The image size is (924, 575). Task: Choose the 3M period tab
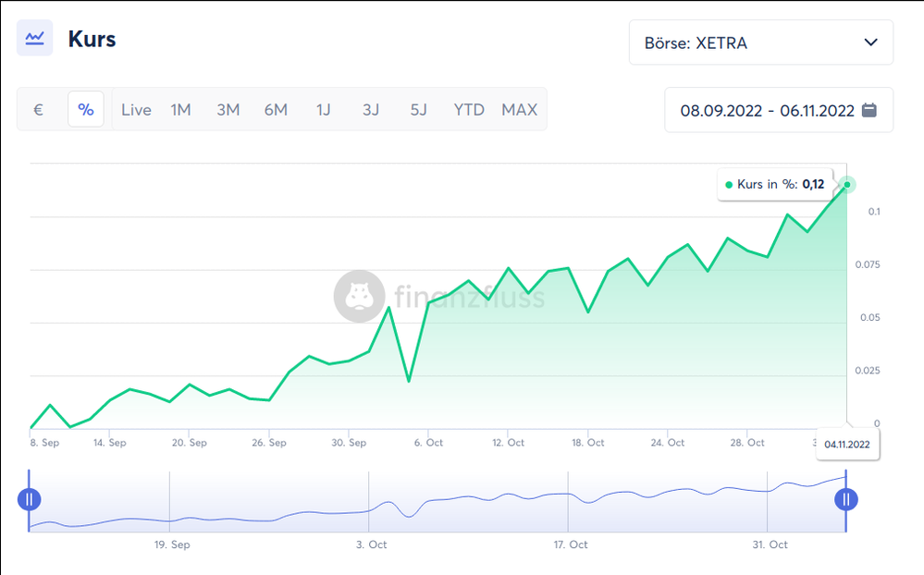228,109
